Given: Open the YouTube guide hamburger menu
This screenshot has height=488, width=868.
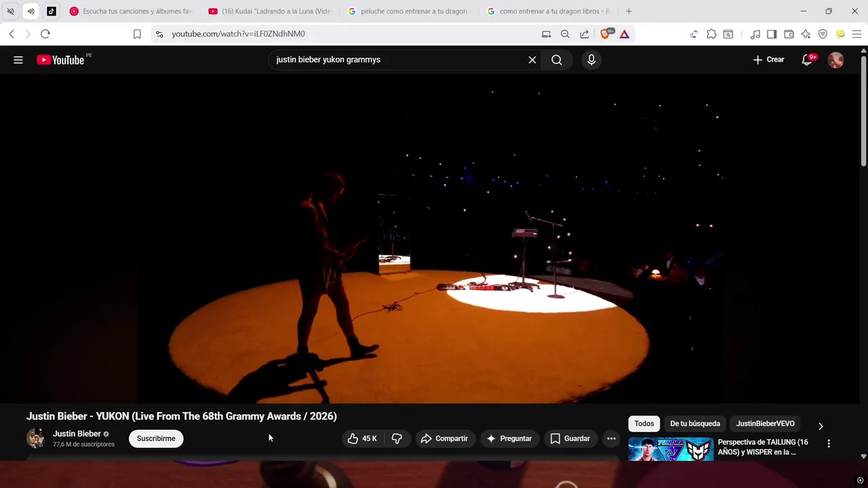Looking at the screenshot, I should pos(18,60).
